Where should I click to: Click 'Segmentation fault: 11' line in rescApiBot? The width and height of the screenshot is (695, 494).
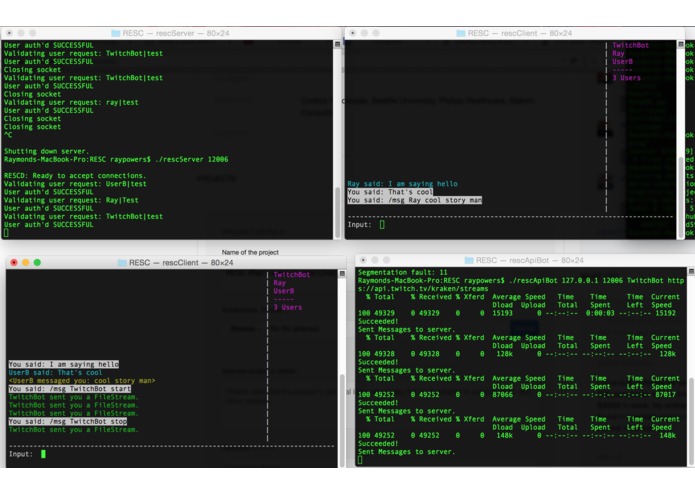(x=402, y=272)
